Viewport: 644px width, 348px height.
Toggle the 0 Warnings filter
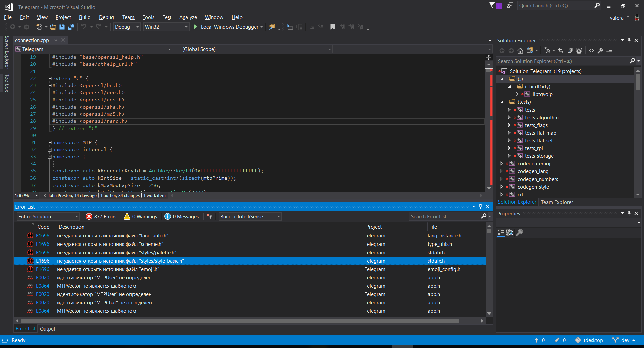141,216
